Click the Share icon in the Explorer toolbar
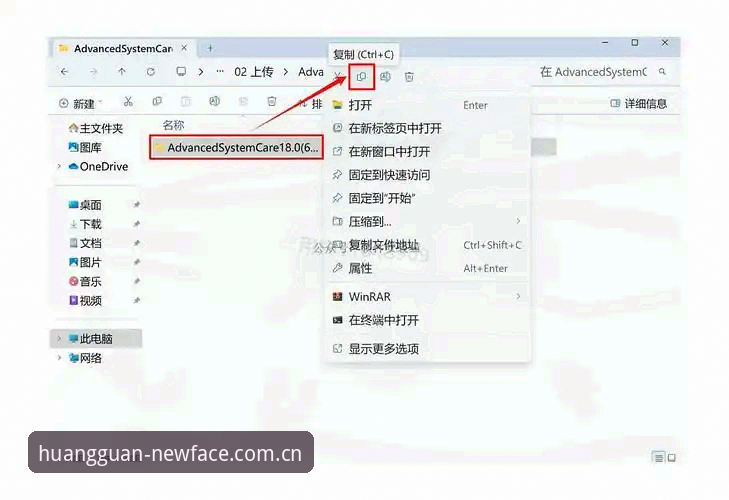 243,101
